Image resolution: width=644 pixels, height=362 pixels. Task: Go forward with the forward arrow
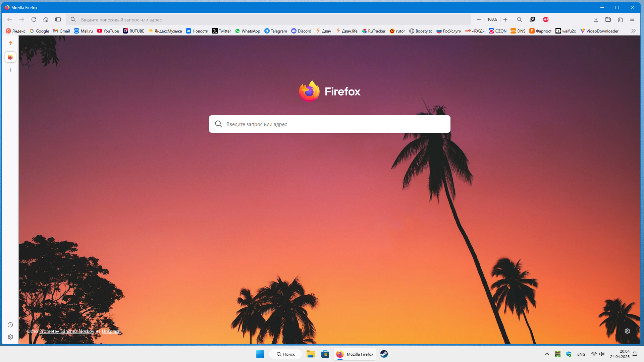click(x=22, y=19)
